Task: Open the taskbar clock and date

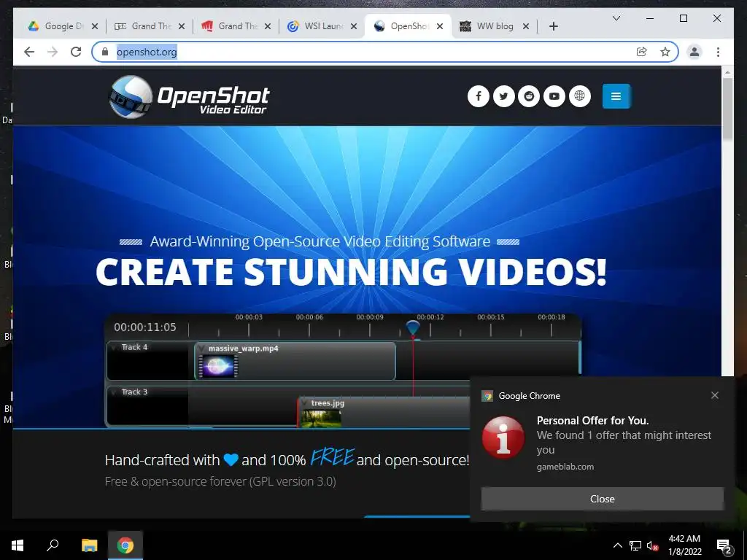Action: [684, 545]
